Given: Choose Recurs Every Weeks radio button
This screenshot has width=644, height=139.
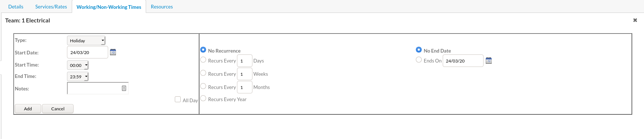Looking at the screenshot, I should click(x=203, y=73).
